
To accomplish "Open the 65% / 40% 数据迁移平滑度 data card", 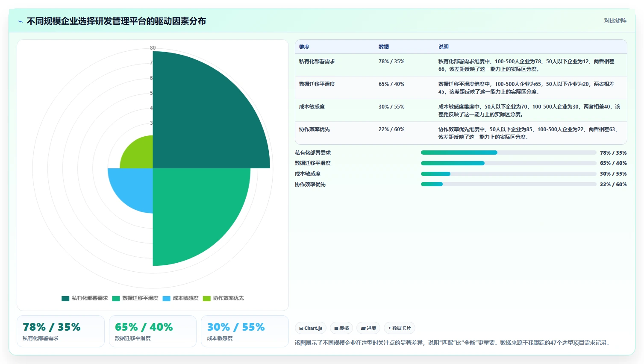I will pyautogui.click(x=153, y=332).
